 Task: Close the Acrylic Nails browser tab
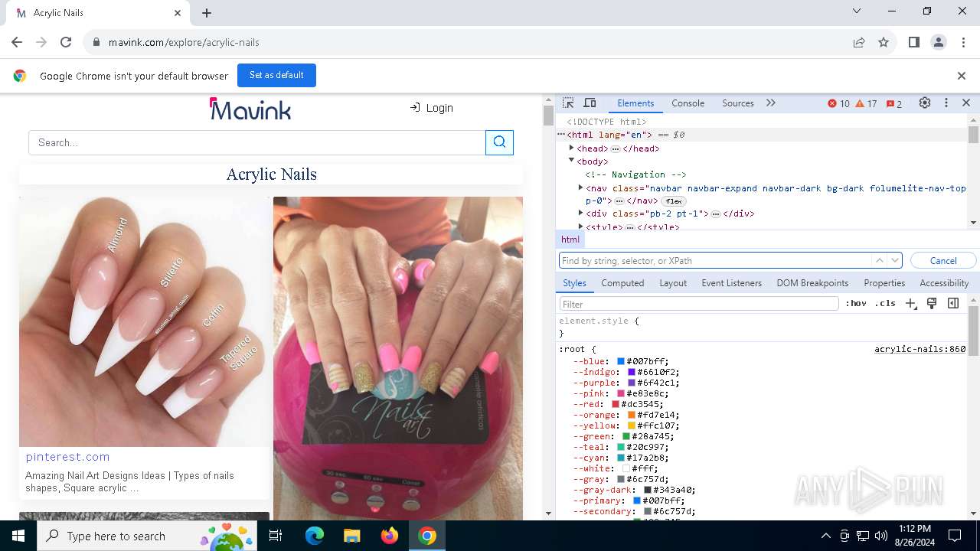tap(178, 13)
